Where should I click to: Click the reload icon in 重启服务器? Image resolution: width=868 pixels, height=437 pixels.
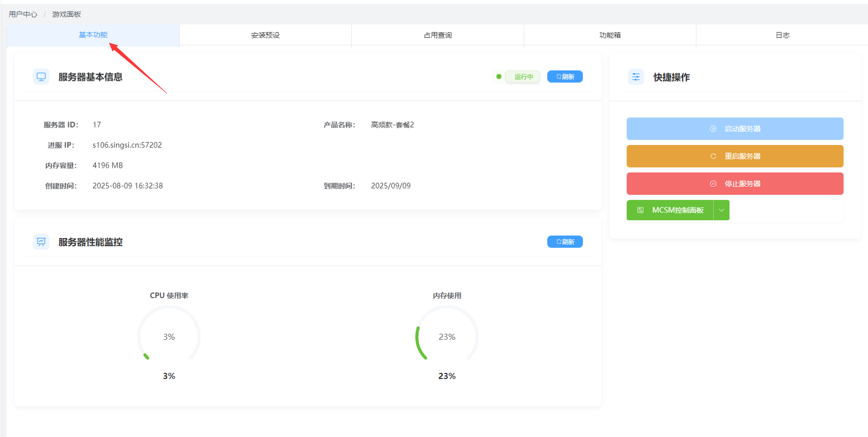pyautogui.click(x=713, y=156)
